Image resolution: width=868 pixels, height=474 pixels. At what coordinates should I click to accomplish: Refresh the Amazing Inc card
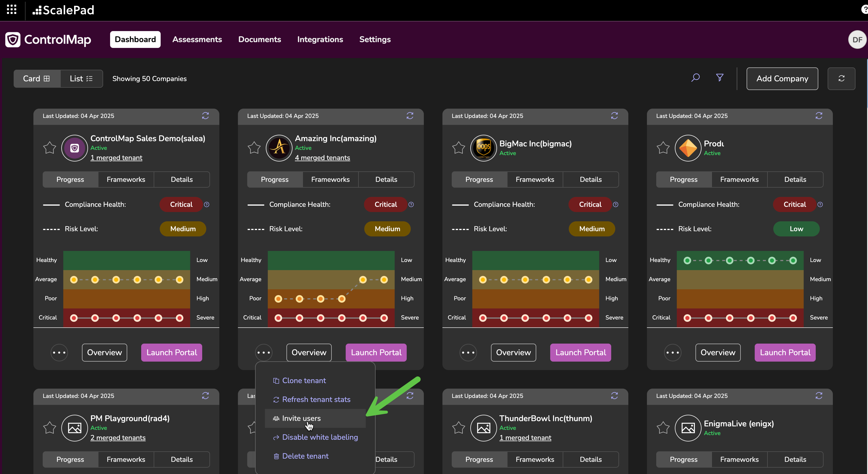410,116
